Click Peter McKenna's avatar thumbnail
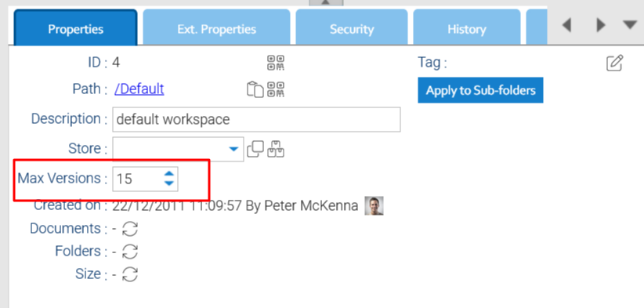This screenshot has height=308, width=644. pos(374,206)
